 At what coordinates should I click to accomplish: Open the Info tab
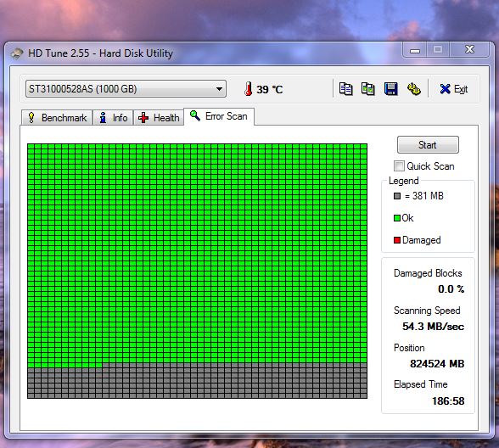coord(113,118)
